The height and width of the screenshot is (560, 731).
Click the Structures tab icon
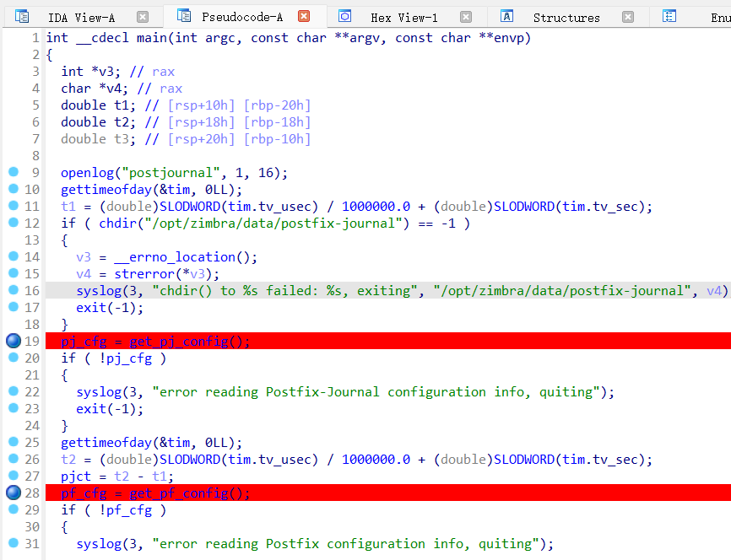[506, 17]
